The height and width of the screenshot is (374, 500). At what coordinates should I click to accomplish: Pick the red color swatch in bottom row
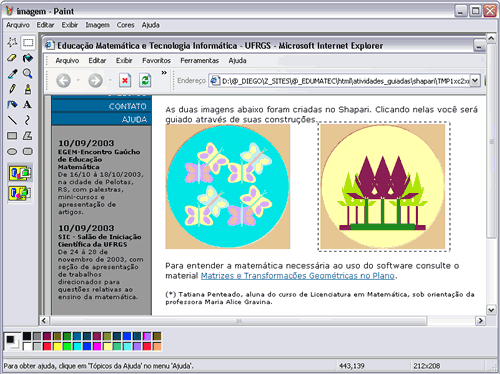(x=47, y=346)
